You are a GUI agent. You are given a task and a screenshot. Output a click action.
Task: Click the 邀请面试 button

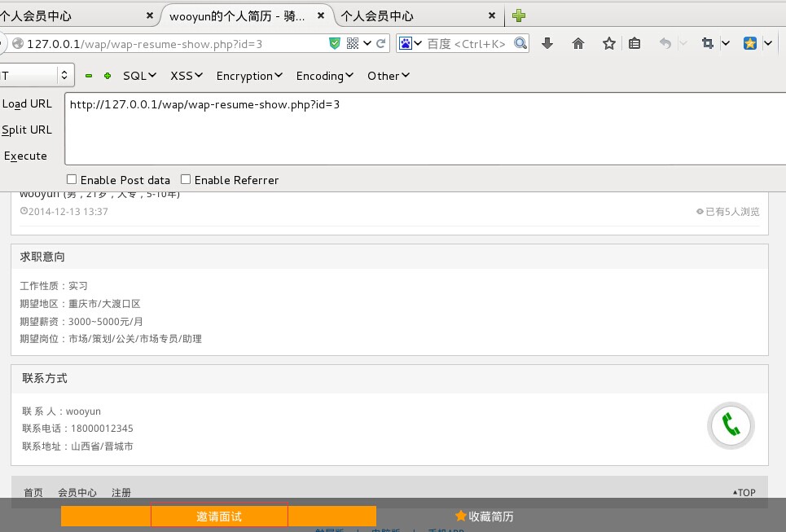coord(219,517)
